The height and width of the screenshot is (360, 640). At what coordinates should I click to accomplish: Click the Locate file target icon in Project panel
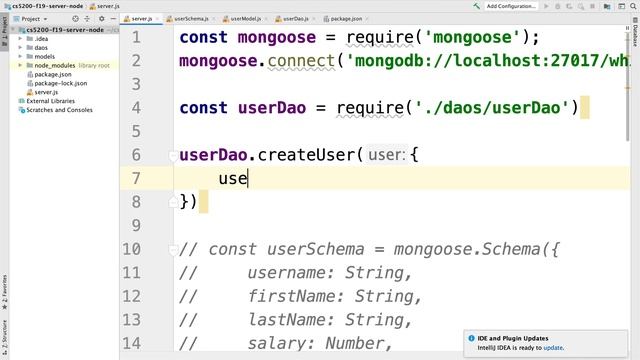pos(75,19)
